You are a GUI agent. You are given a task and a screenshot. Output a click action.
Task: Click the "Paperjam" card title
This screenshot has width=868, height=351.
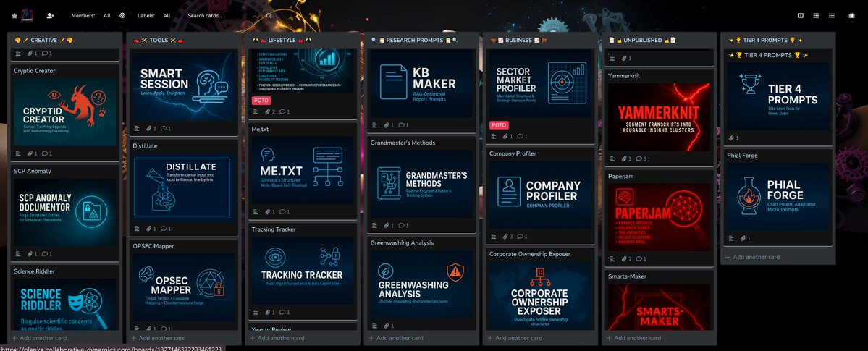[621, 176]
